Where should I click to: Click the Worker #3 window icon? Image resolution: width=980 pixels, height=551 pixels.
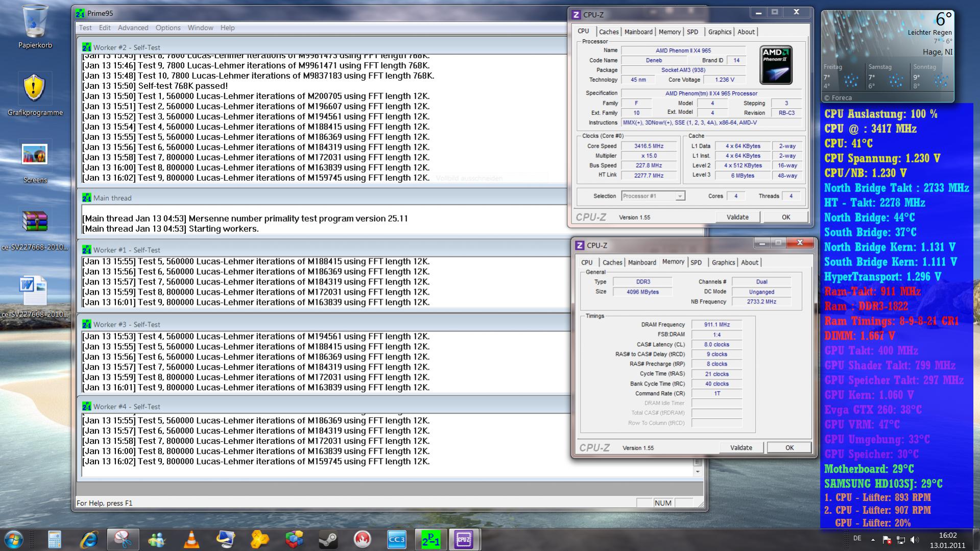(x=87, y=324)
